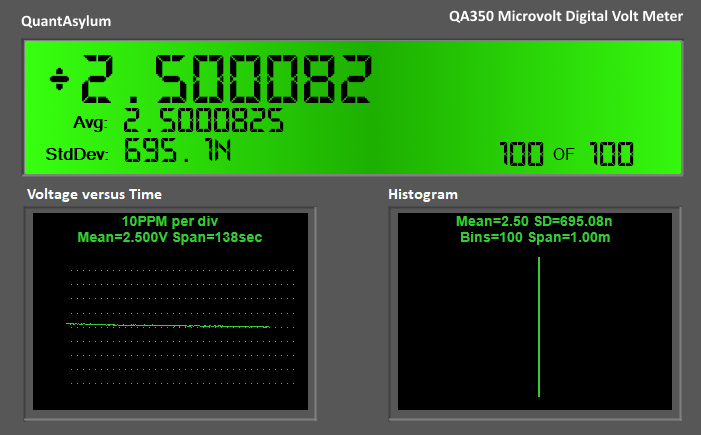The height and width of the screenshot is (435, 701).
Task: Click the OF text between sample counts
Action: point(564,155)
